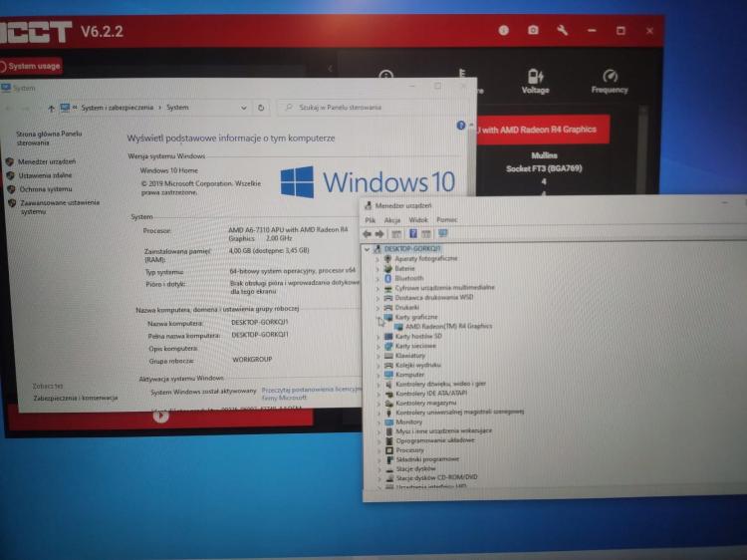Click the 'Kontrolery magazynu' icon
The image size is (747, 560).
pyautogui.click(x=388, y=404)
